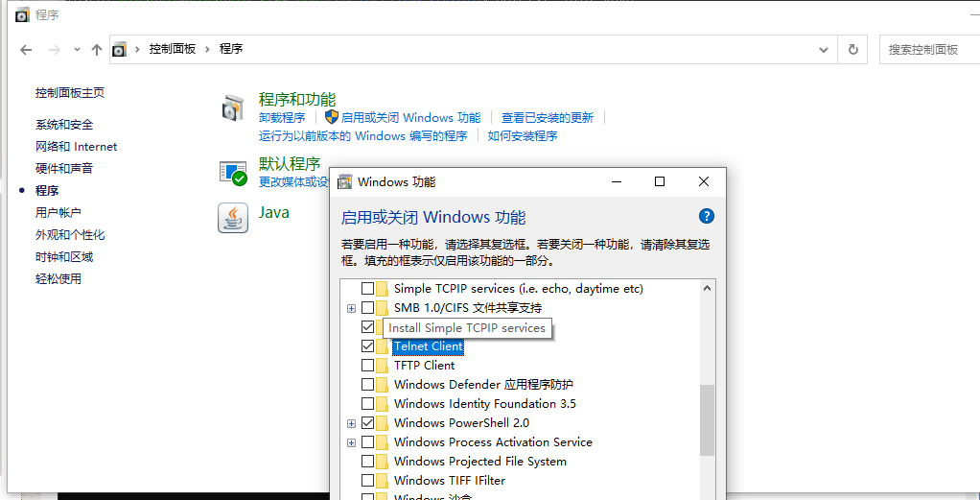Open 硬件和声音 category in sidebar
This screenshot has height=500, width=980.
[x=64, y=168]
